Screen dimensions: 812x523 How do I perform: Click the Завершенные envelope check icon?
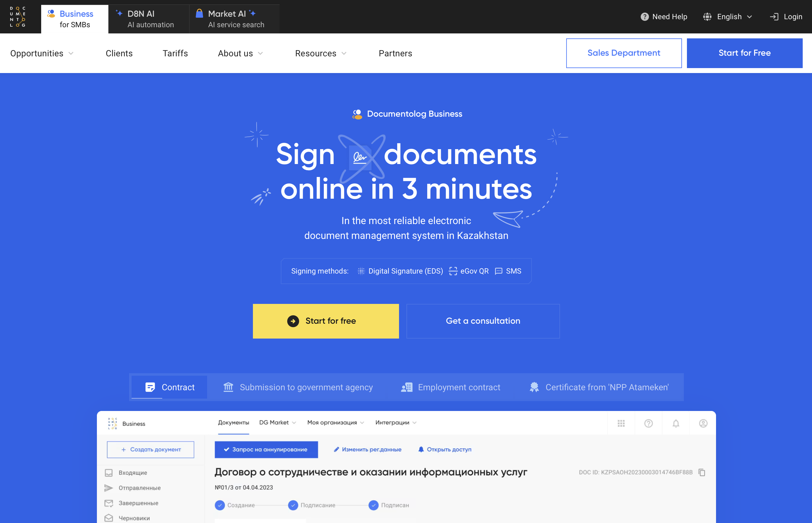(109, 503)
